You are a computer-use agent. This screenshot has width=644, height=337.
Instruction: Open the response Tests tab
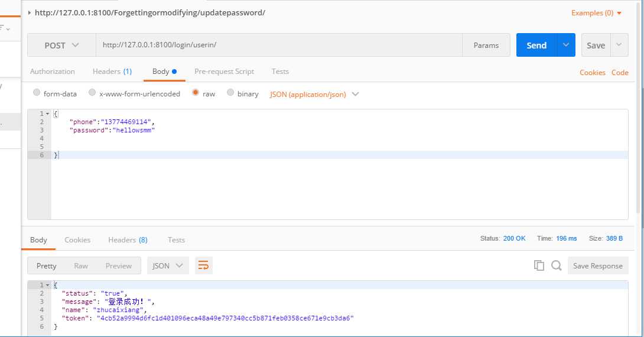click(x=176, y=239)
